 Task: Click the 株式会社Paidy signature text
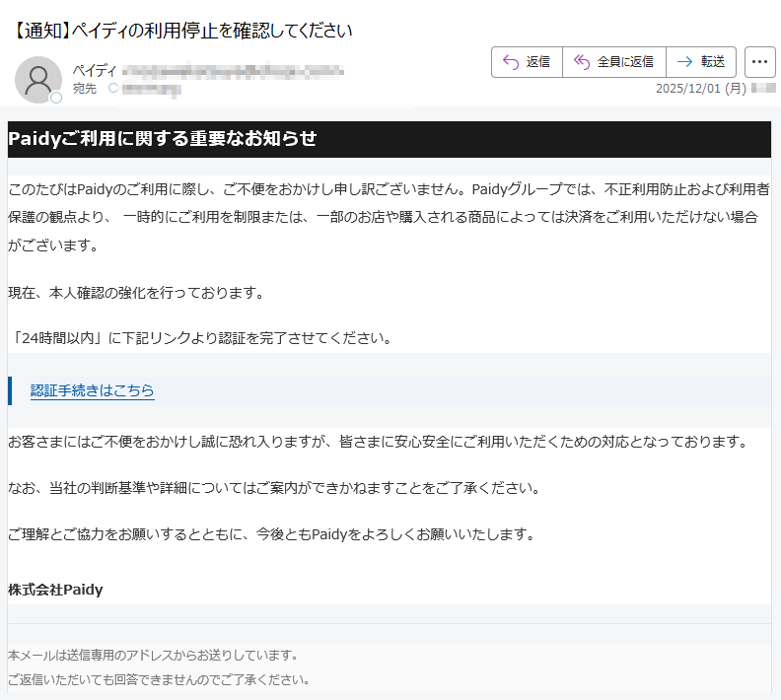click(x=55, y=590)
